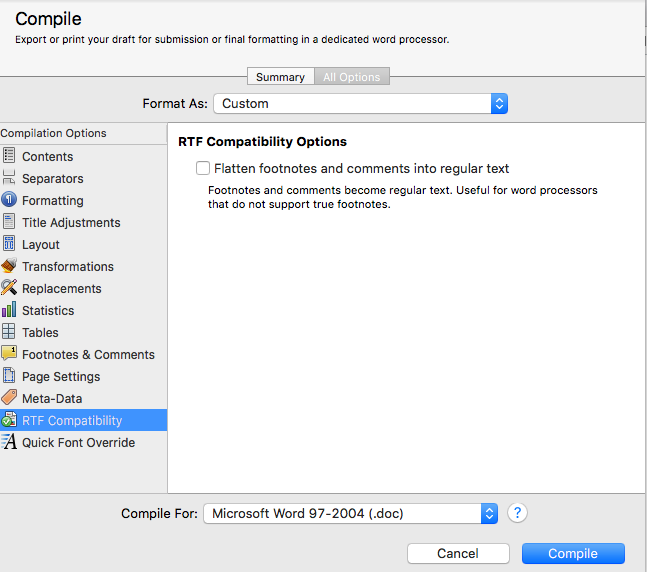This screenshot has height=572, width=647.
Task: Click the Contents list icon in sidebar
Action: [x=9, y=156]
